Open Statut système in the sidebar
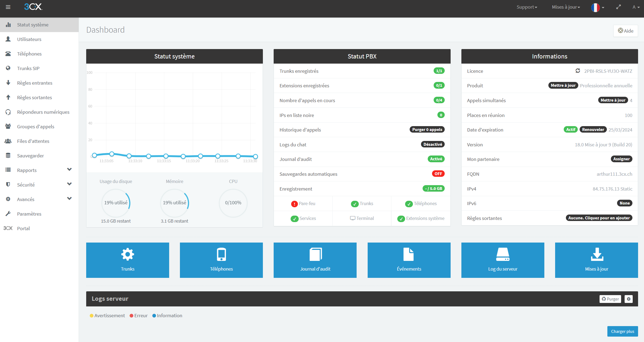Viewport: 644px width, 342px height. click(39, 25)
